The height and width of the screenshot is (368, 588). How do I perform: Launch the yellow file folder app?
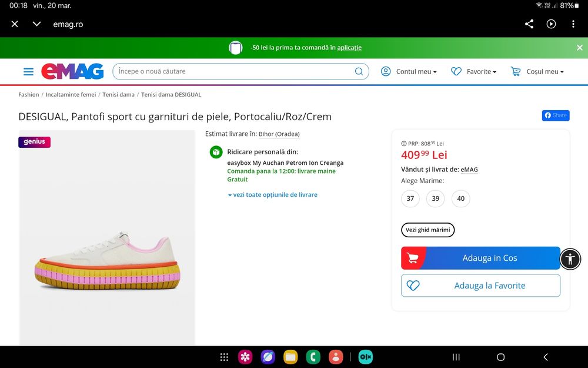pos(290,357)
